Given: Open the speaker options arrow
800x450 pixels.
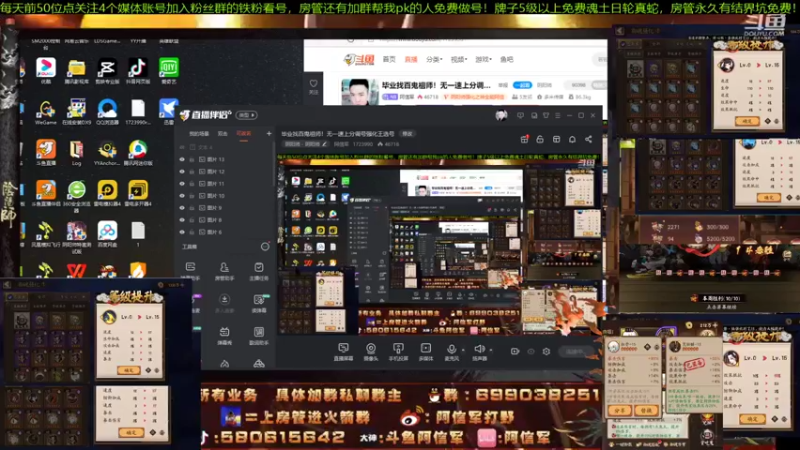Looking at the screenshot, I should [x=490, y=350].
